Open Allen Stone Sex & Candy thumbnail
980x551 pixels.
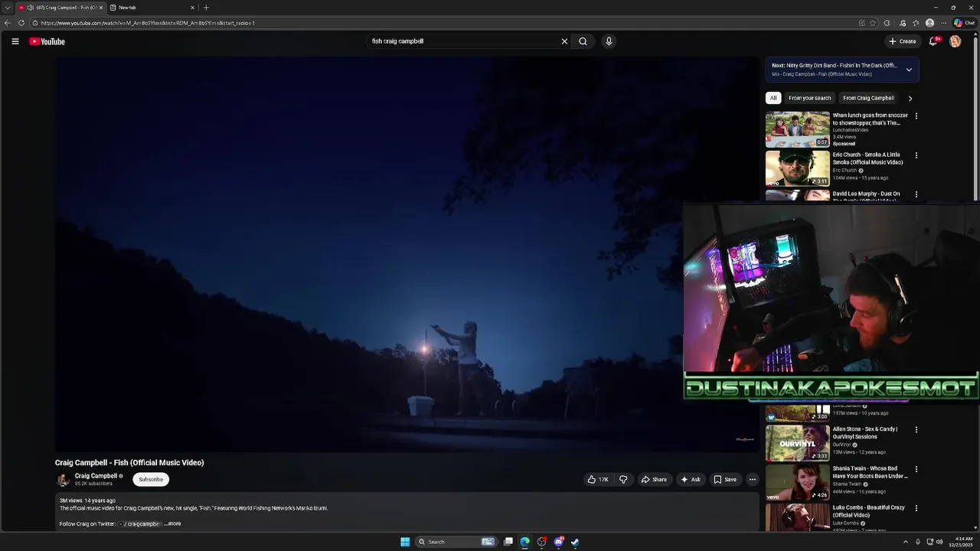coord(798,443)
